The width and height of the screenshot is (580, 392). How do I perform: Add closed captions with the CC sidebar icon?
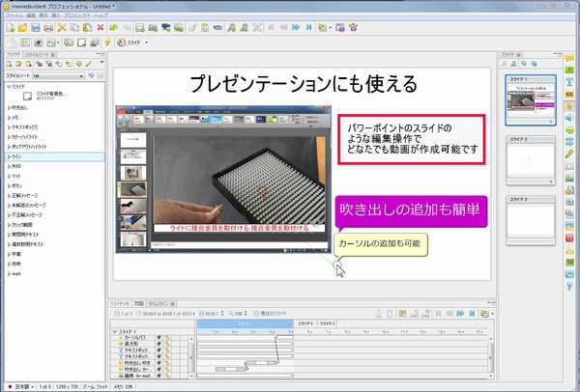click(x=569, y=95)
